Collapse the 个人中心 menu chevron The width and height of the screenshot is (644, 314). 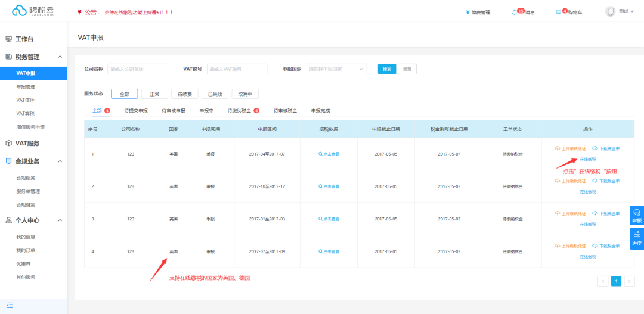coord(60,220)
